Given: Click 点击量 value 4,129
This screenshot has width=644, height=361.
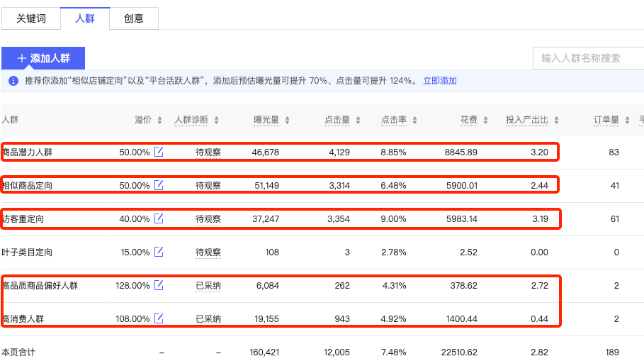Looking at the screenshot, I should pos(339,152).
